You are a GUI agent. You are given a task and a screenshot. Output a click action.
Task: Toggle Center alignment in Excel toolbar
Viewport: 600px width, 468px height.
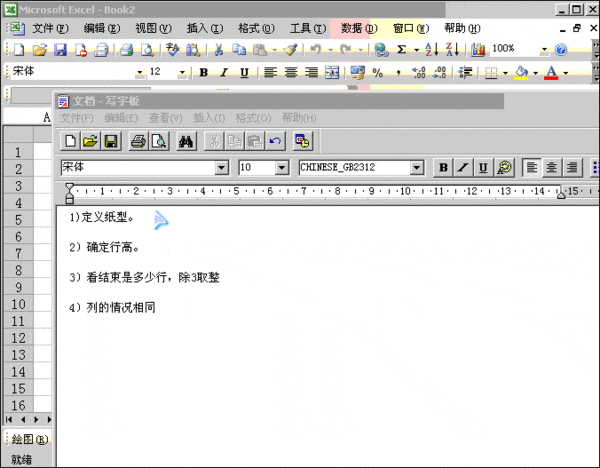coord(291,72)
